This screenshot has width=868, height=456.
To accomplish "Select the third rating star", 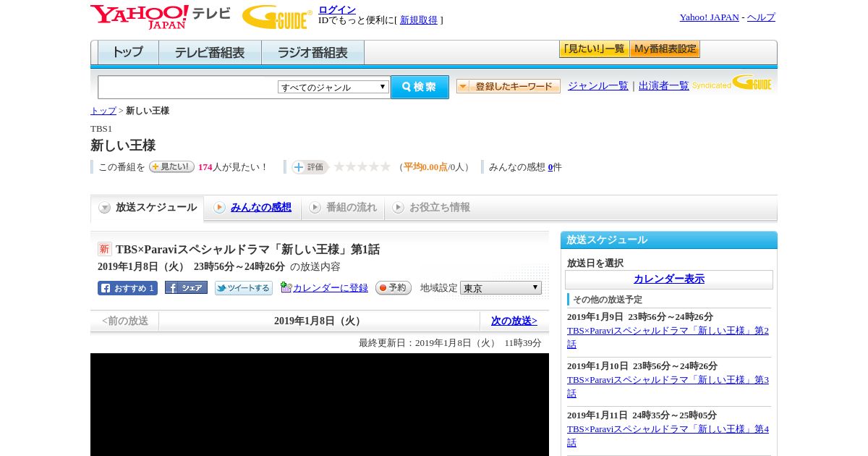I will (362, 166).
